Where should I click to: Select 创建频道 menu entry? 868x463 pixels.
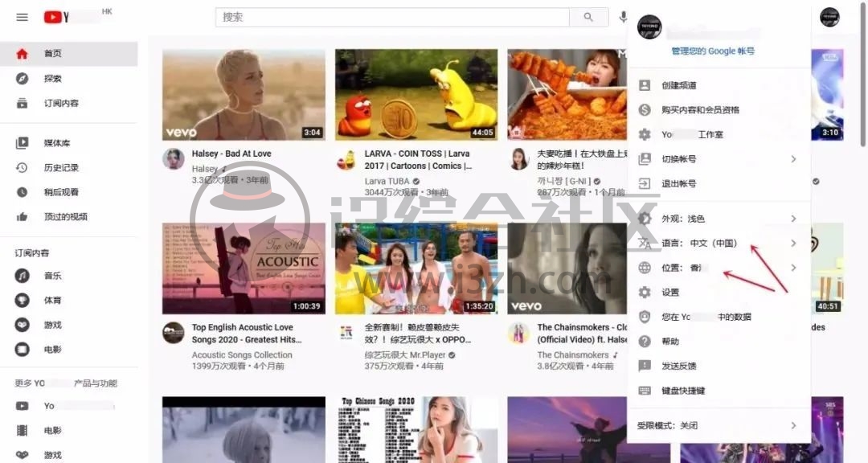(x=719, y=85)
